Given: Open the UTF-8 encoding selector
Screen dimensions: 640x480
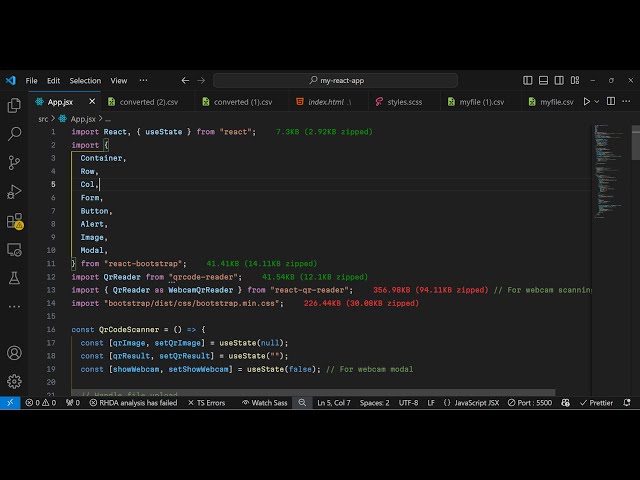Looking at the screenshot, I should tap(408, 403).
